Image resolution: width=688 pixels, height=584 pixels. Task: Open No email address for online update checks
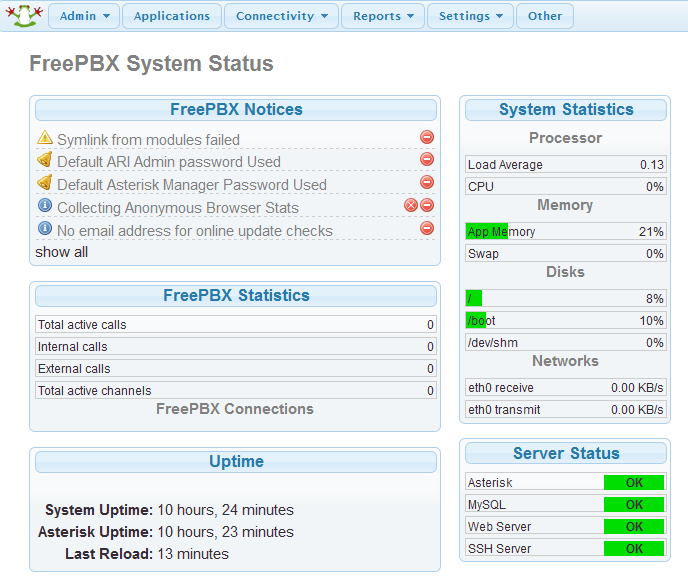[195, 231]
